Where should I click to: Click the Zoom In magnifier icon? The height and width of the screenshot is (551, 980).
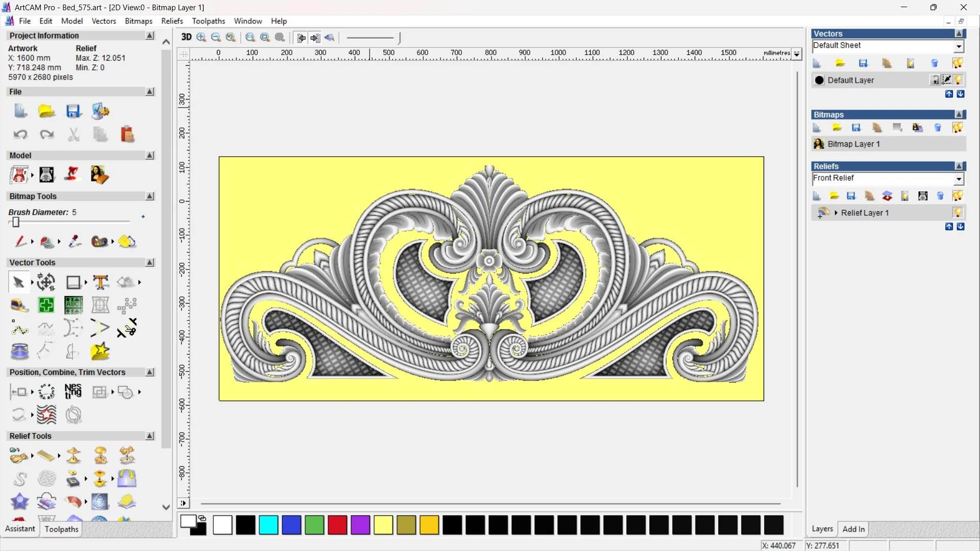coord(201,37)
